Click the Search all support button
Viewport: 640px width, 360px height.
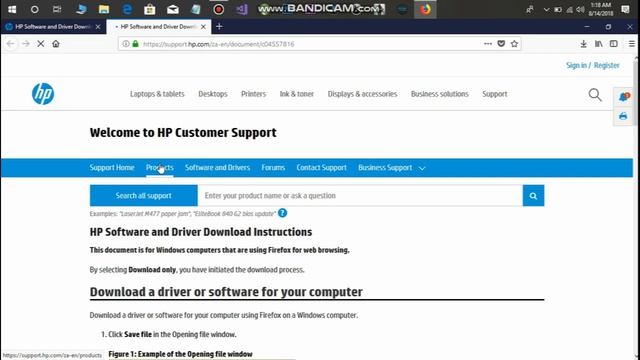[144, 196]
